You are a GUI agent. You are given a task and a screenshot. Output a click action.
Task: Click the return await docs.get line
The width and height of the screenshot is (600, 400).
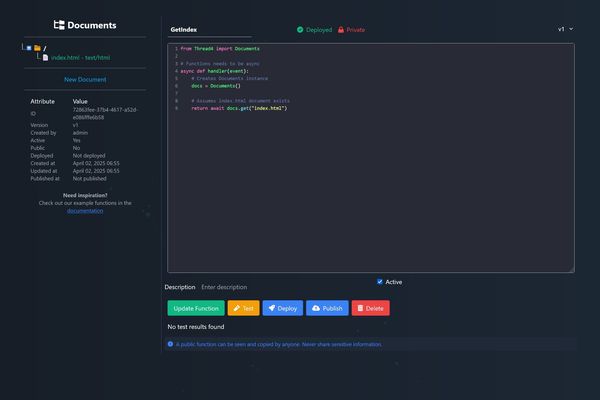pyautogui.click(x=239, y=108)
